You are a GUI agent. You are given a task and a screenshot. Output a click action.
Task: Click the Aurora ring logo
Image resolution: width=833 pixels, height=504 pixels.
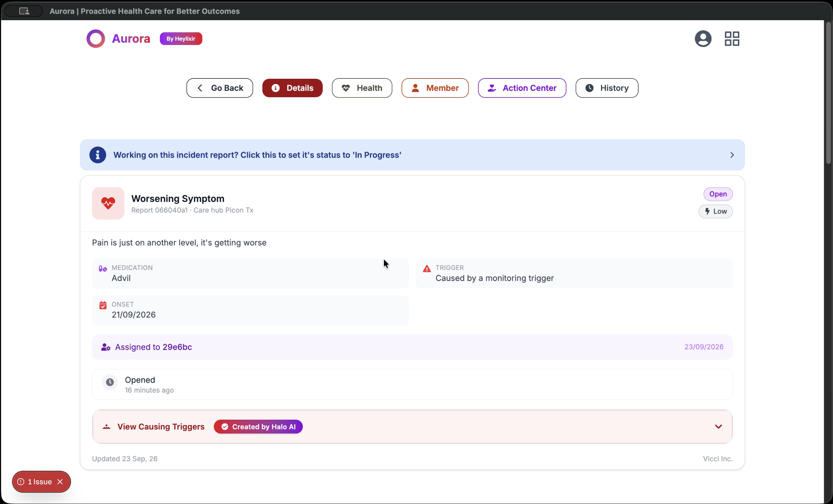tap(96, 38)
